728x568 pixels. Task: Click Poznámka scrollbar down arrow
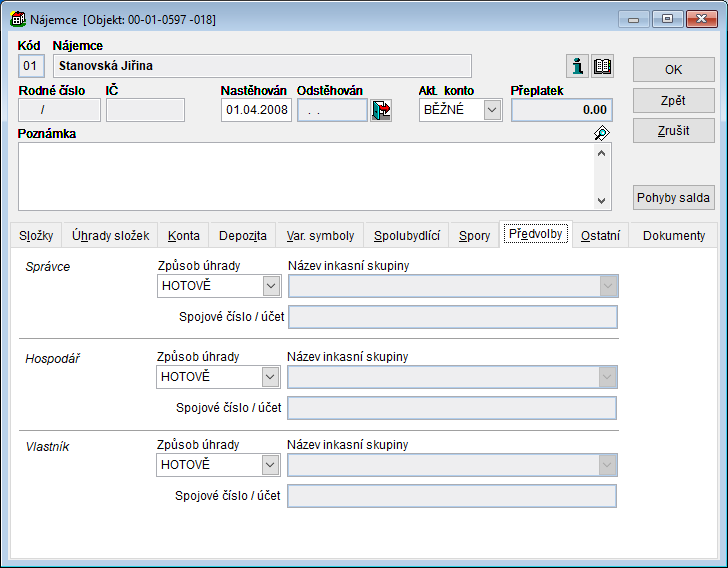(x=602, y=201)
